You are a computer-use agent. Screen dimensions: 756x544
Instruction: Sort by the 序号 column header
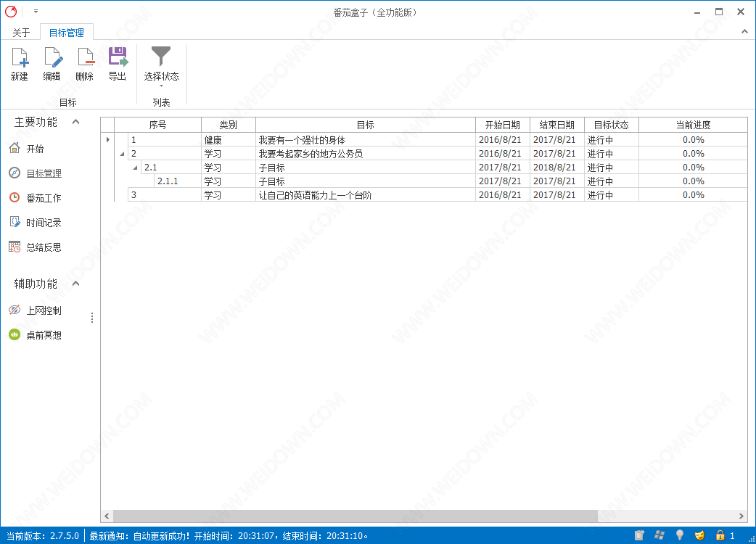[x=157, y=125]
